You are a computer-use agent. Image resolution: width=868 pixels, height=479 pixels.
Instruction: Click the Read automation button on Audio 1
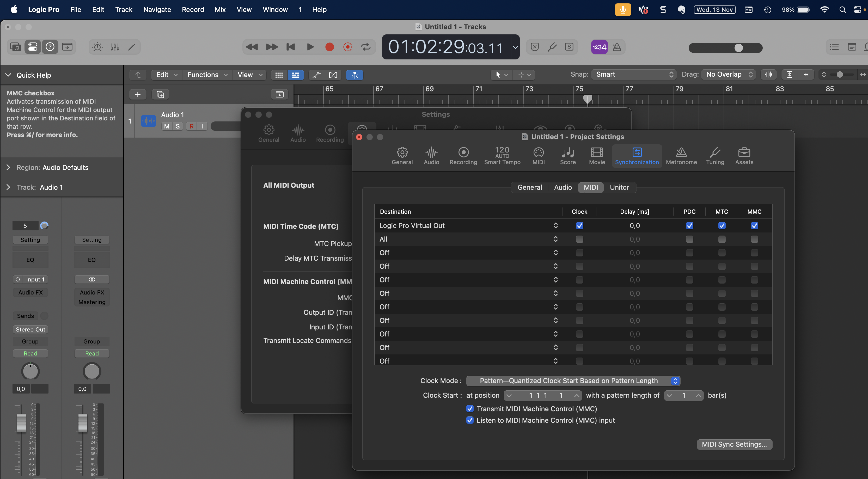tap(30, 353)
